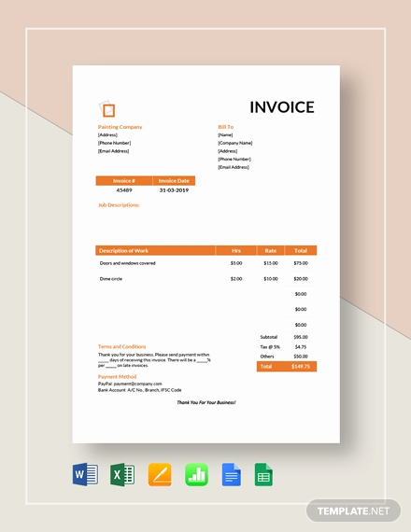Click the INVOICE heading
Image resolution: width=411 pixels, height=532 pixels.
(x=282, y=107)
